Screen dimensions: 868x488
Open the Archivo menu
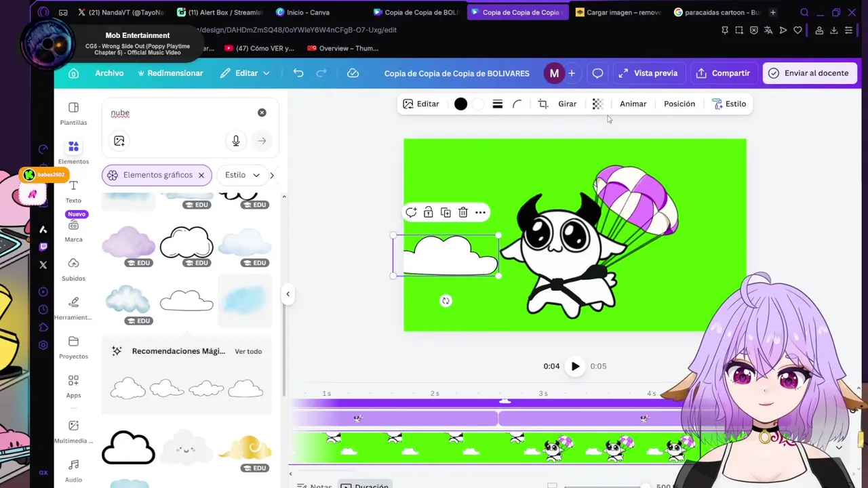click(x=109, y=73)
